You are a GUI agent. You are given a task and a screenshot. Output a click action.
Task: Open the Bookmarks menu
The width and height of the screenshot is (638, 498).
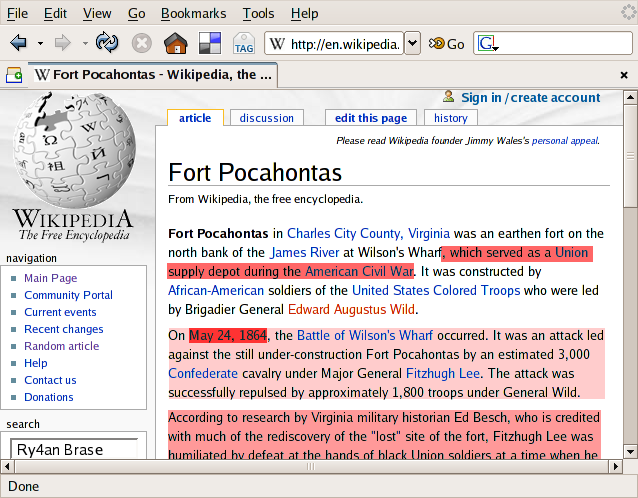tap(193, 13)
